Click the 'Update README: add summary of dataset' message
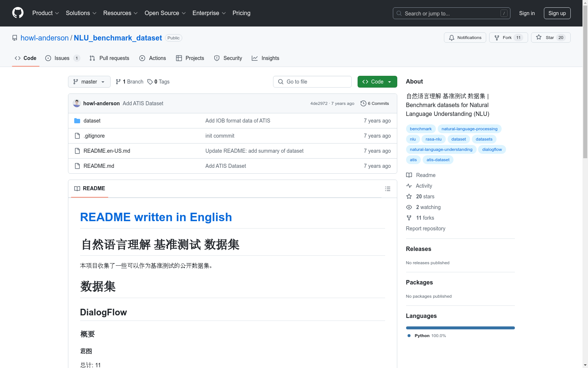 [254, 151]
